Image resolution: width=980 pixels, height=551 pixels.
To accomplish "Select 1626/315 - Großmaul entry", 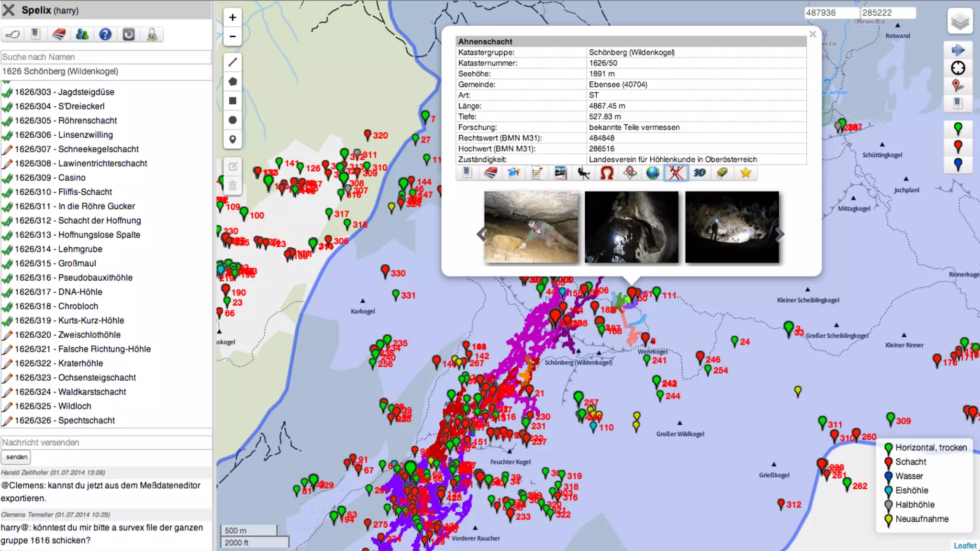I will pos(55,263).
